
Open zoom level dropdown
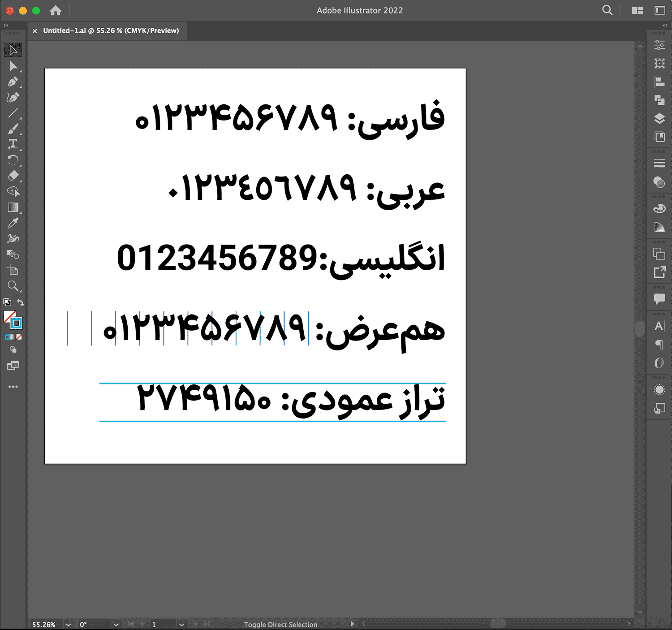[x=69, y=624]
